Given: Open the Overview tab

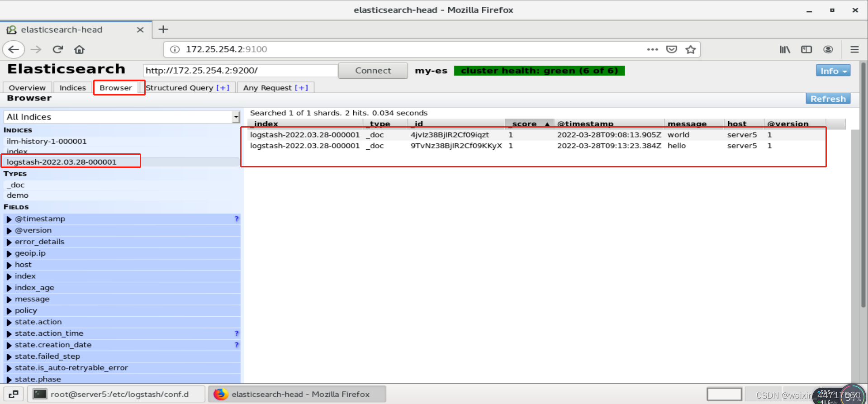Looking at the screenshot, I should click(27, 88).
